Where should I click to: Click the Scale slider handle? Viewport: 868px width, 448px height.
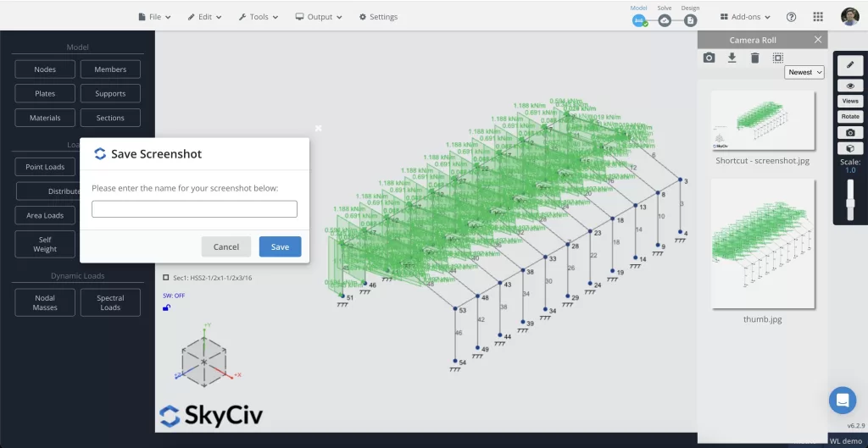pyautogui.click(x=850, y=203)
